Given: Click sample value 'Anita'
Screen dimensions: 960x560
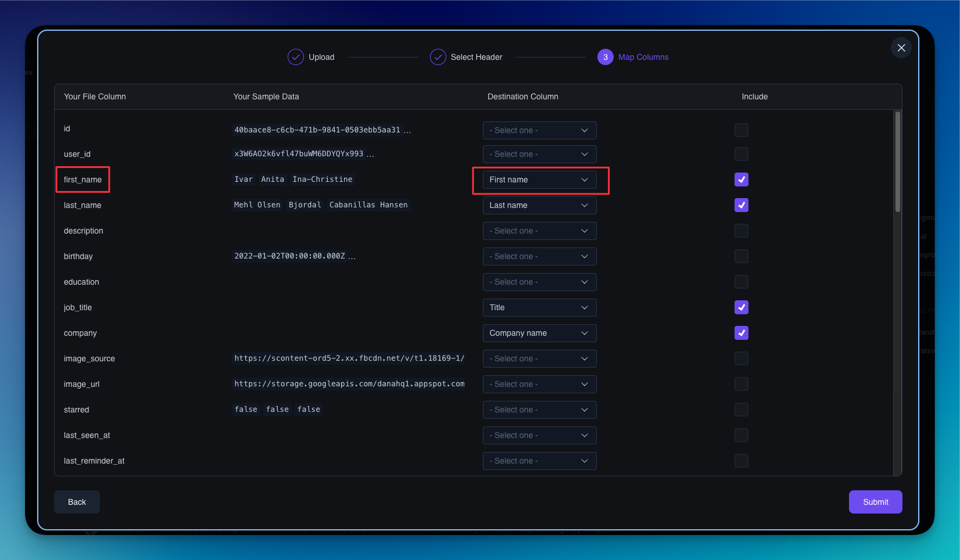Looking at the screenshot, I should 273,179.
